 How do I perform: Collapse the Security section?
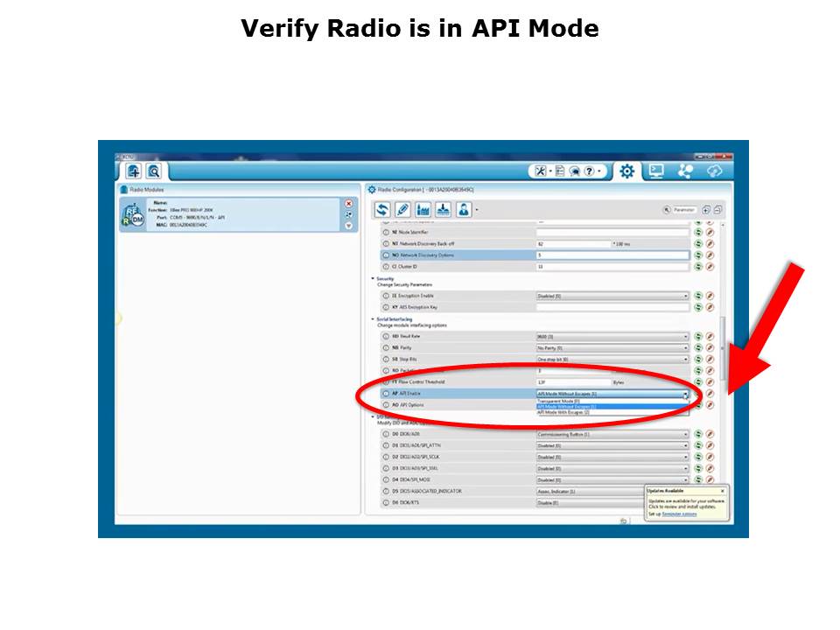click(x=373, y=279)
